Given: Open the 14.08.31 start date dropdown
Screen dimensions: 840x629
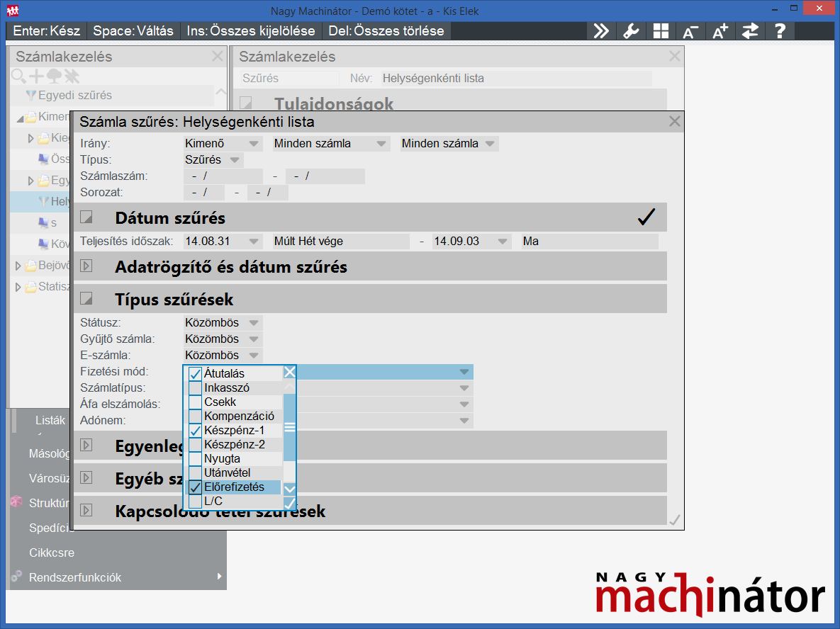Looking at the screenshot, I should click(254, 242).
